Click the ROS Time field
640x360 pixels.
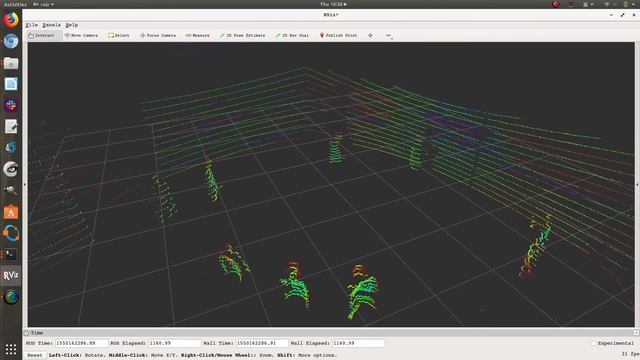coord(81,343)
